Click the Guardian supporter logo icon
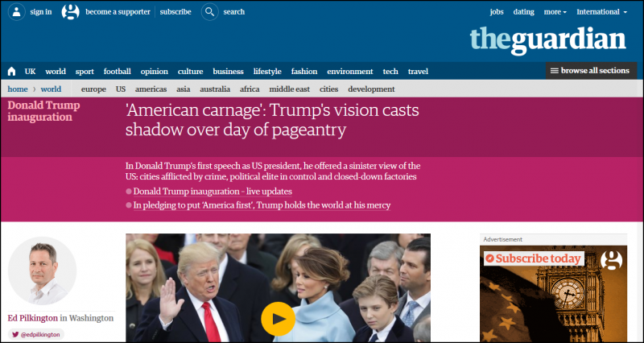Image resolution: width=644 pixels, height=343 pixels. click(x=70, y=12)
